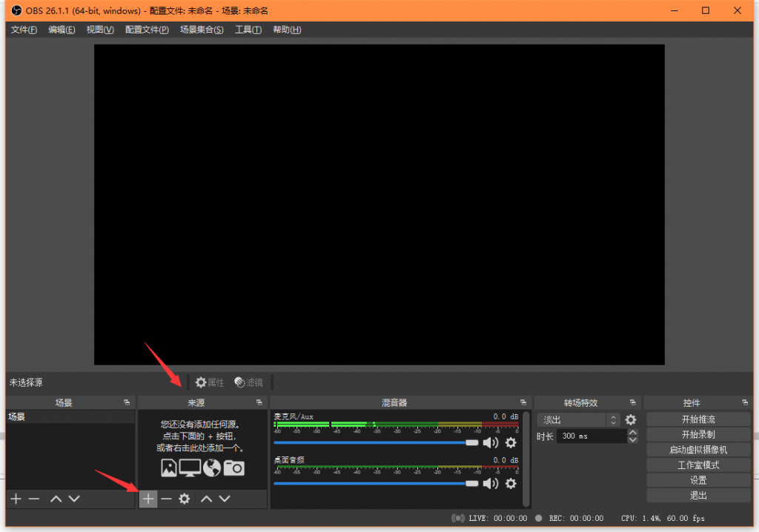Click 开始录制 to start recording

coord(698,434)
